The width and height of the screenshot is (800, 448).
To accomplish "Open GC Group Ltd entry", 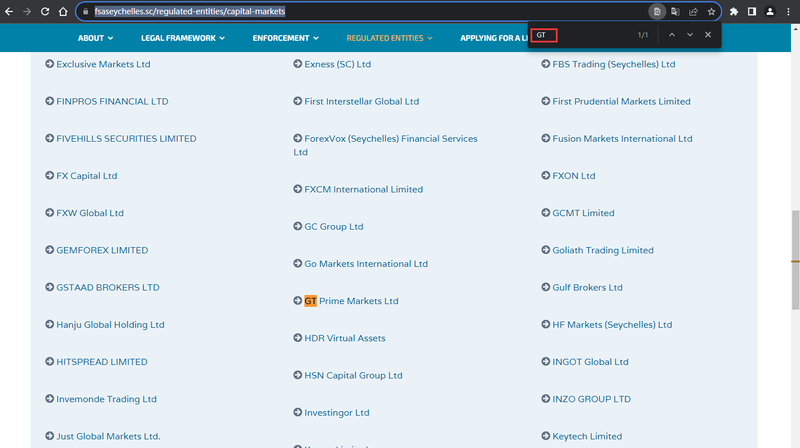I will tap(334, 227).
